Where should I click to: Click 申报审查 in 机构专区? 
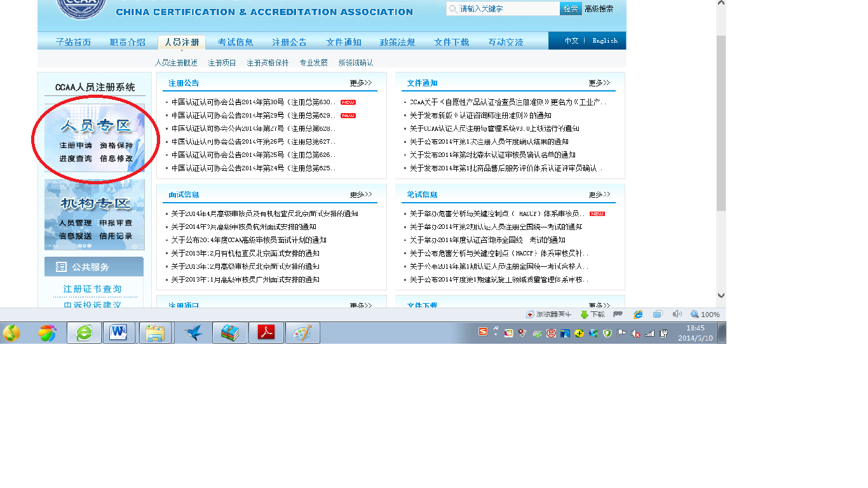click(x=116, y=223)
